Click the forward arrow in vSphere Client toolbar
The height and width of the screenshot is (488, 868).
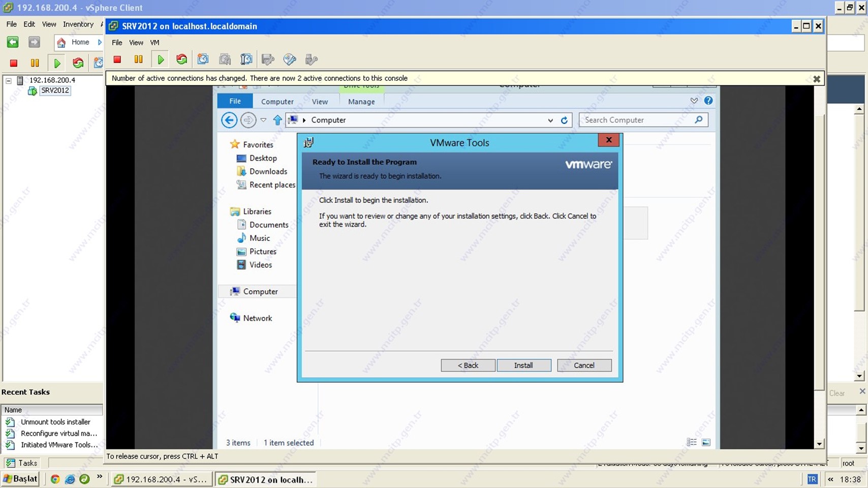[34, 42]
